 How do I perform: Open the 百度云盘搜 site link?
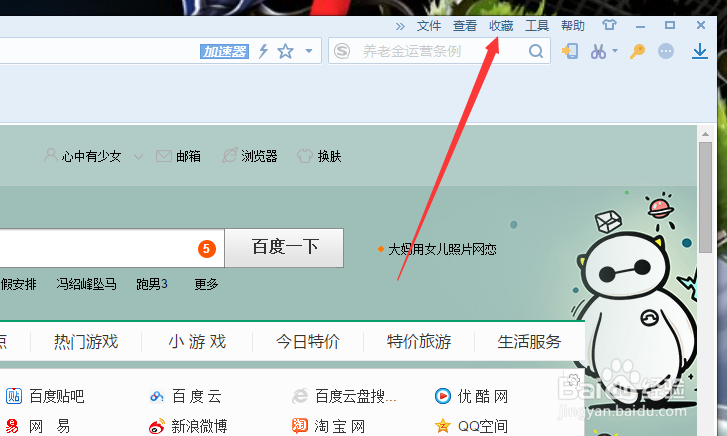click(x=355, y=396)
